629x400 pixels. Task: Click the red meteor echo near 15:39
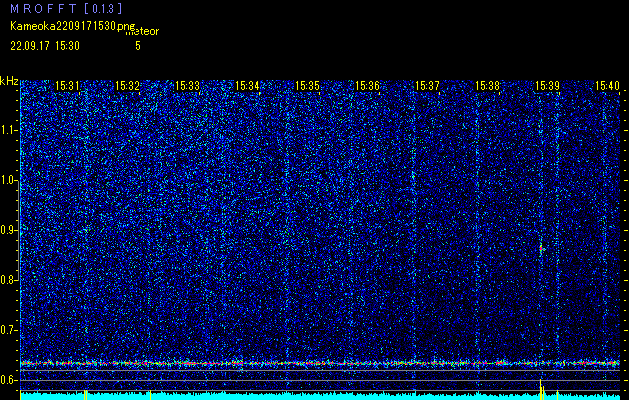tap(541, 249)
